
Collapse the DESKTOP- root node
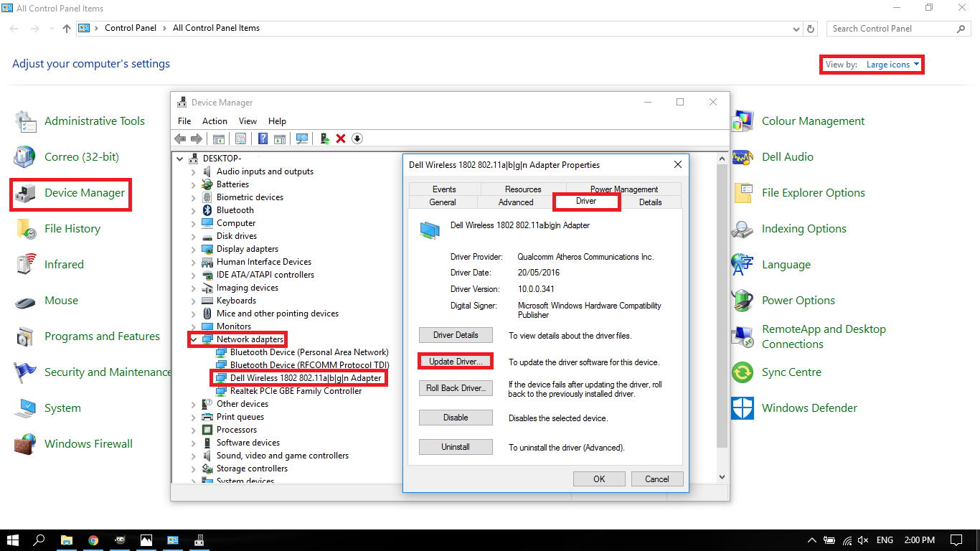(x=179, y=159)
